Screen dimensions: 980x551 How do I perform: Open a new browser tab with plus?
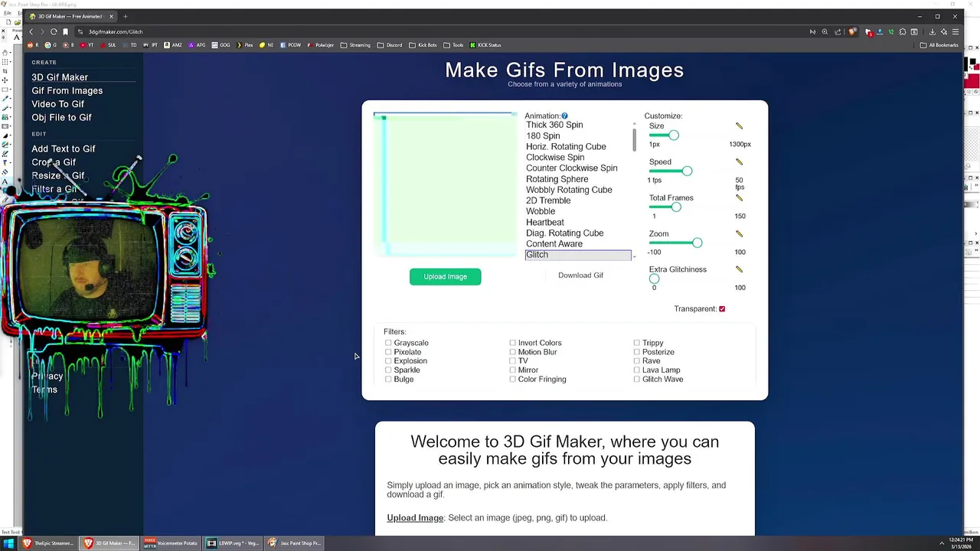tap(126, 16)
